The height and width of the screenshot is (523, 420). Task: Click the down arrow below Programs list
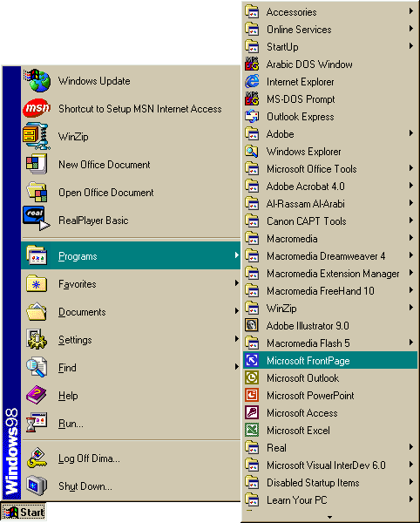click(x=329, y=517)
